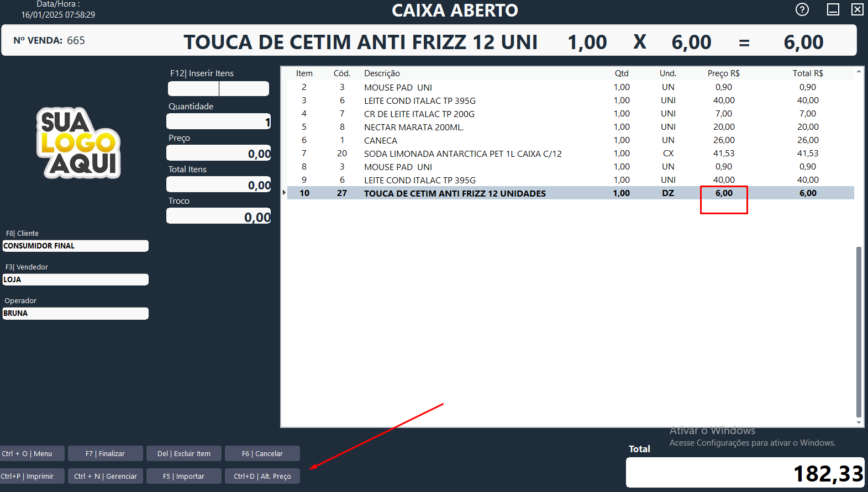Click the Qtd column header
The height and width of the screenshot is (492, 868).
[622, 73]
